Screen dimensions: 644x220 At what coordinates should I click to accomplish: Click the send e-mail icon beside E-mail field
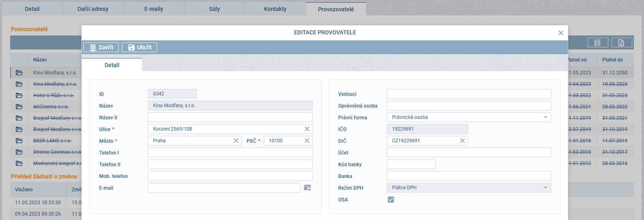[x=307, y=188]
